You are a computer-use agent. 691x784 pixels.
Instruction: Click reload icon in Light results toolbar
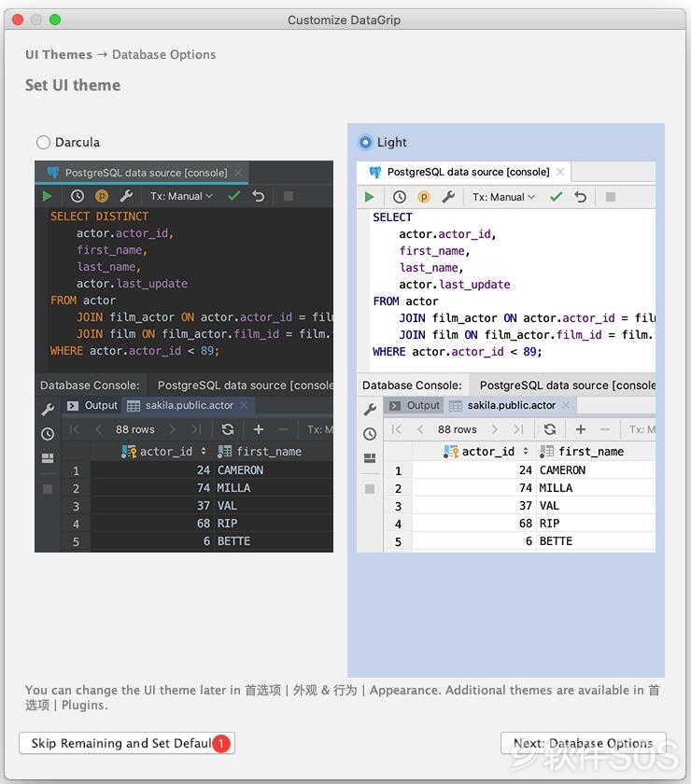(550, 429)
